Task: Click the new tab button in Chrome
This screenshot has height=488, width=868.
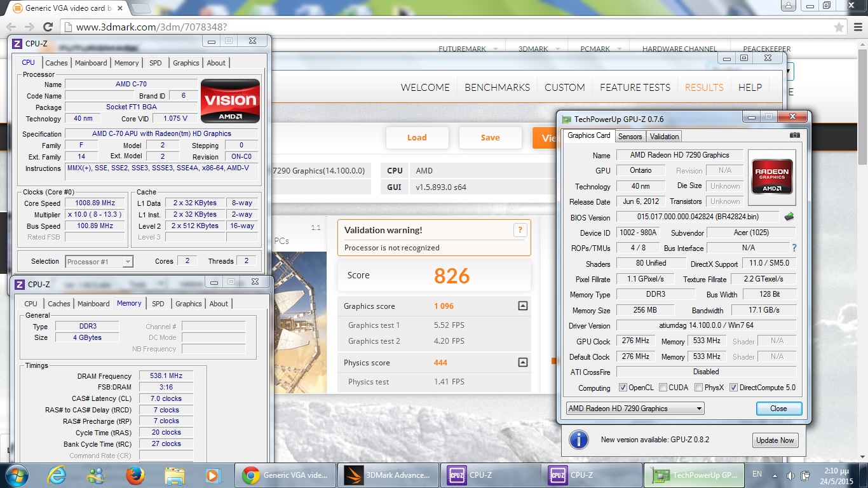Action: (x=140, y=8)
